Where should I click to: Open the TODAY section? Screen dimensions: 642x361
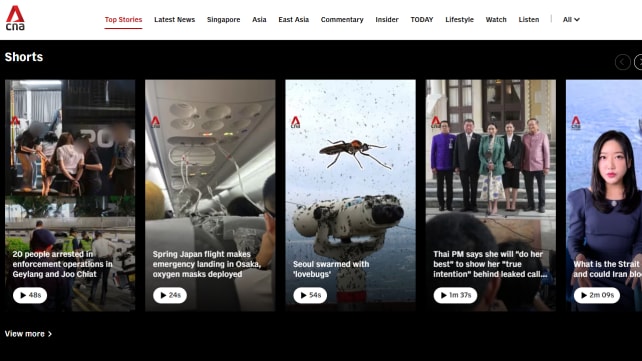click(422, 20)
